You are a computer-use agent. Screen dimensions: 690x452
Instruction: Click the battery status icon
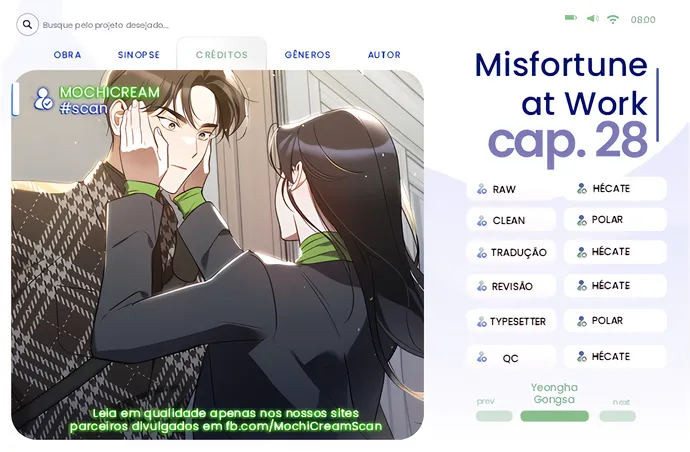[x=571, y=18]
